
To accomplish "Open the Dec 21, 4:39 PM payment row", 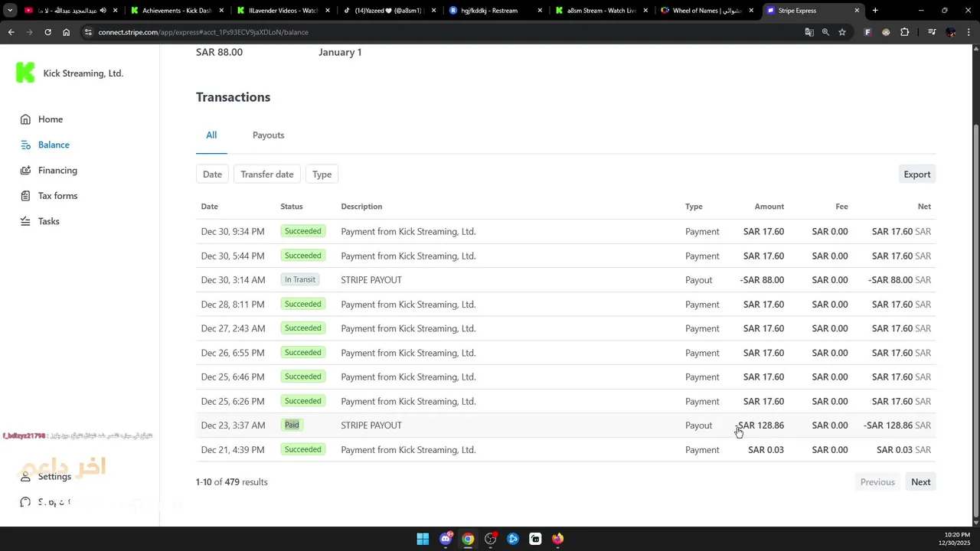I will (566, 449).
